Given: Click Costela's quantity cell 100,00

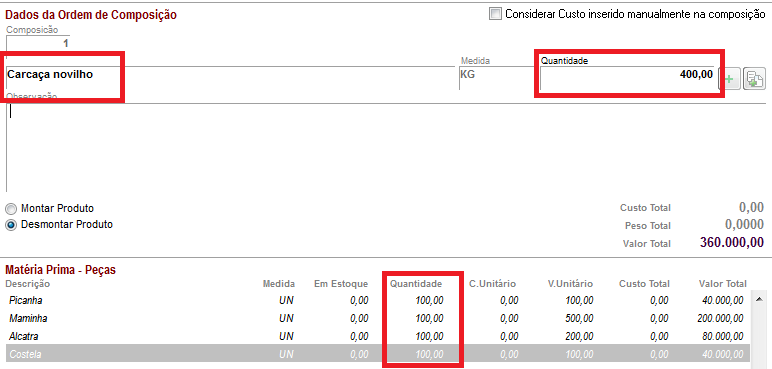Looking at the screenshot, I should (x=429, y=355).
